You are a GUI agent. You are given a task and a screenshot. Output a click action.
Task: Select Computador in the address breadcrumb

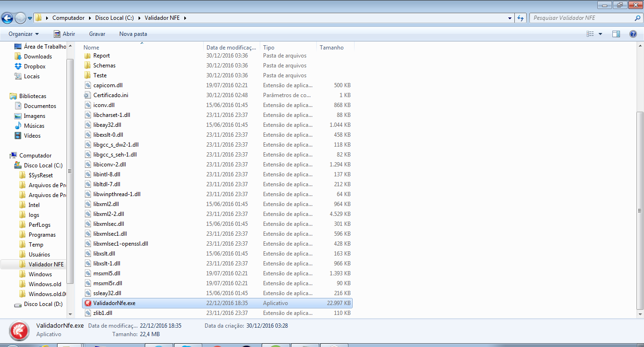pyautogui.click(x=68, y=18)
